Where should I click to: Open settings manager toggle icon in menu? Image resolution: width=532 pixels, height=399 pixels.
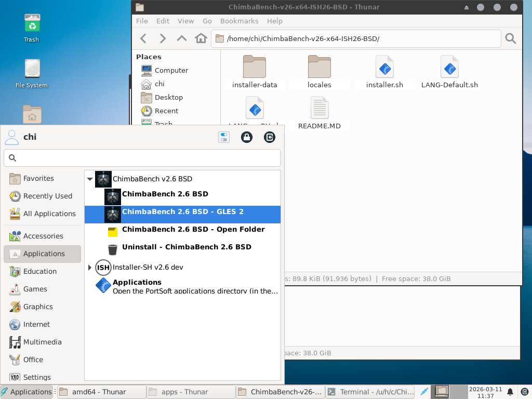tap(224, 137)
